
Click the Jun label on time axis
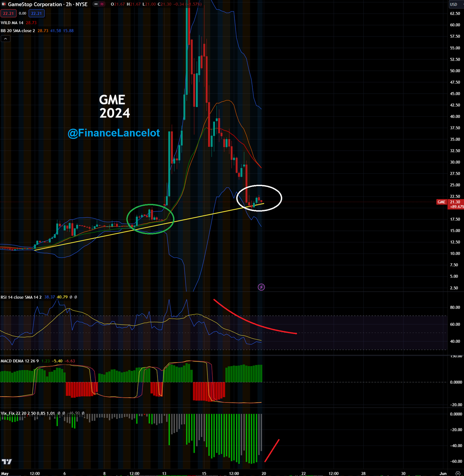click(444, 473)
